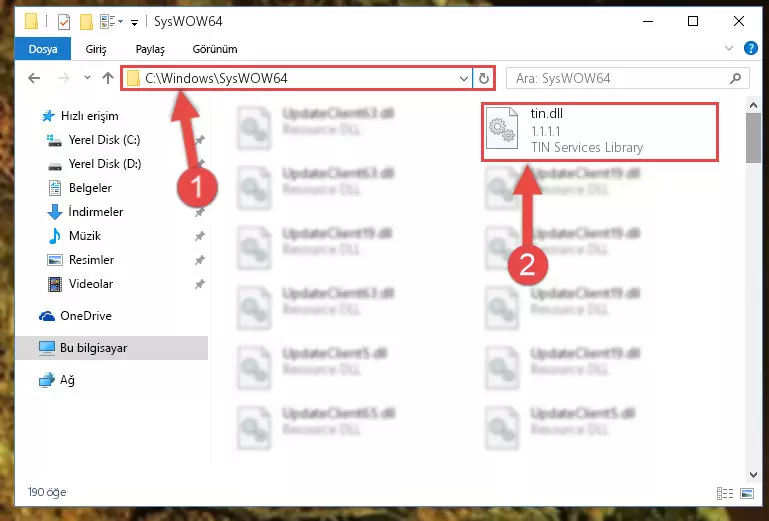
Task: Select Bu bilgisayar in the sidebar
Action: pyautogui.click(x=112, y=348)
